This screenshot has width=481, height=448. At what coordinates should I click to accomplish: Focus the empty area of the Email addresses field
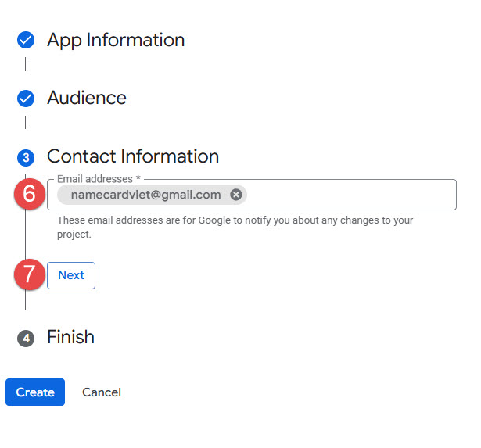click(352, 195)
